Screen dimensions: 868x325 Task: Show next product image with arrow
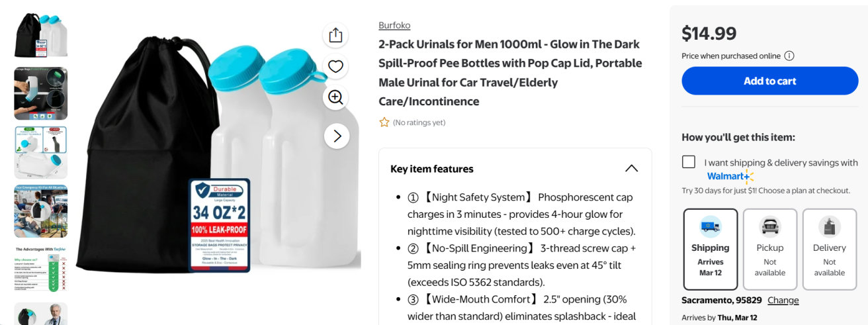point(337,136)
